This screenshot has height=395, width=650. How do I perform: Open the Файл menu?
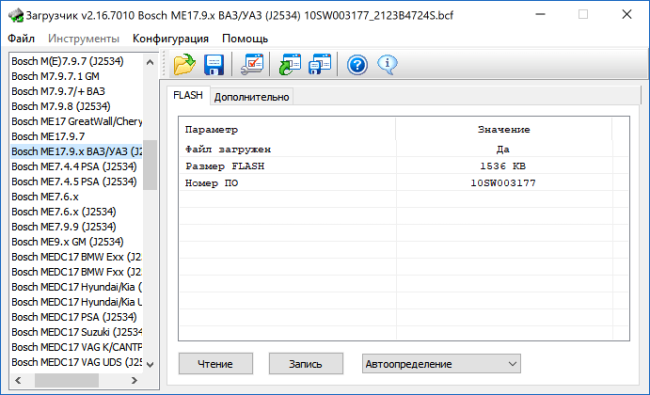pos(21,39)
